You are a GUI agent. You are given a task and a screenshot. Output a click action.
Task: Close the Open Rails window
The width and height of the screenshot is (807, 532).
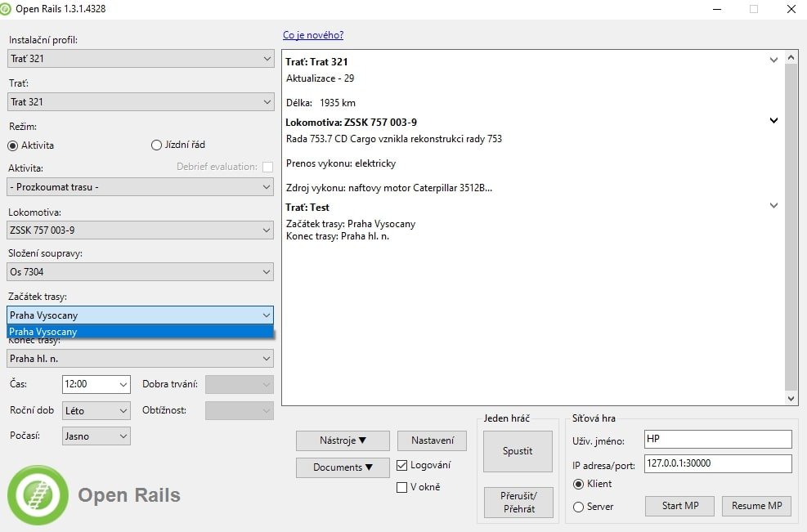tap(791, 9)
